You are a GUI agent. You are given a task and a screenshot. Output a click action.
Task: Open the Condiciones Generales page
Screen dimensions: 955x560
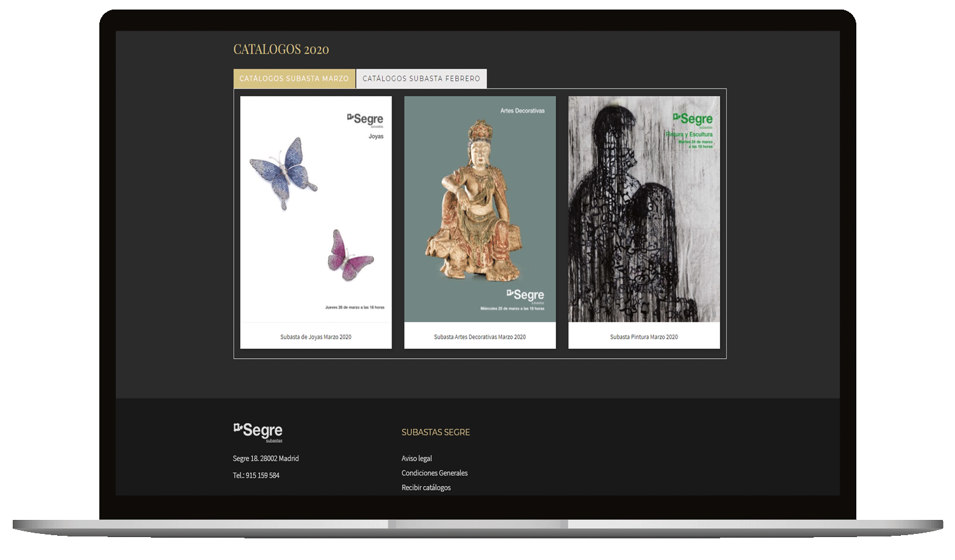click(x=434, y=473)
